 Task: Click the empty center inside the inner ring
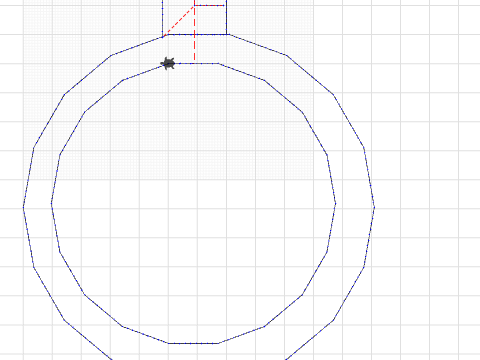click(x=193, y=203)
